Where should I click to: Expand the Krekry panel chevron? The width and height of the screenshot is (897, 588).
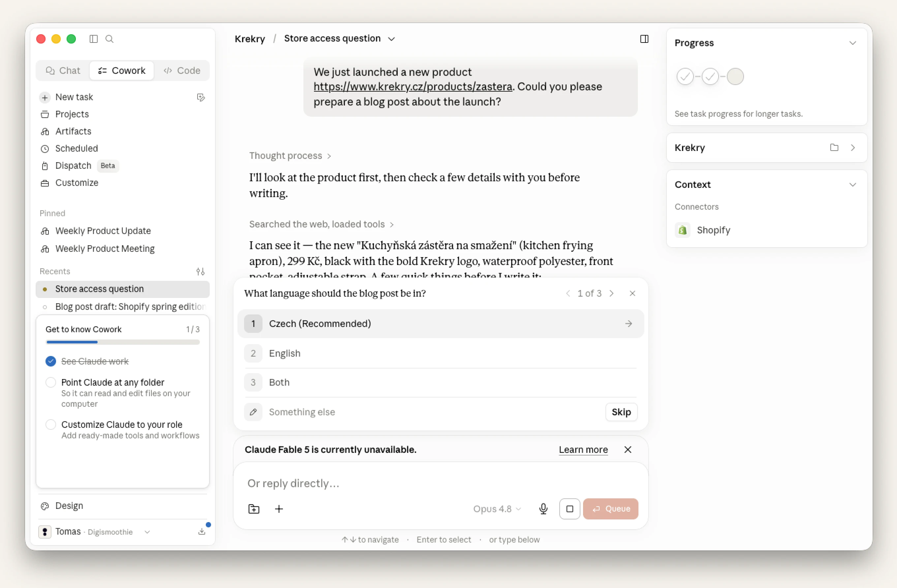[x=852, y=148]
